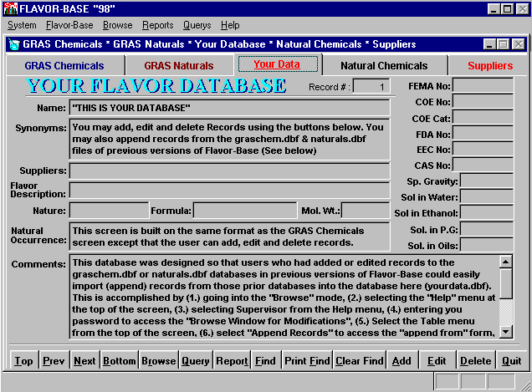Jump to last record with Bottom button
This screenshot has width=532, height=392.
(119, 361)
